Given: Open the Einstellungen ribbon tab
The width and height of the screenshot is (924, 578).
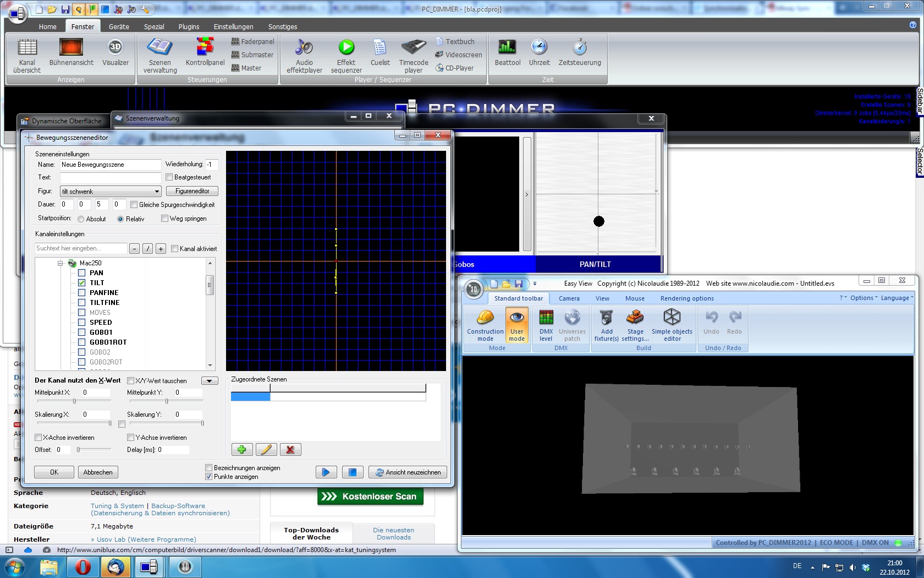Looking at the screenshot, I should [234, 26].
